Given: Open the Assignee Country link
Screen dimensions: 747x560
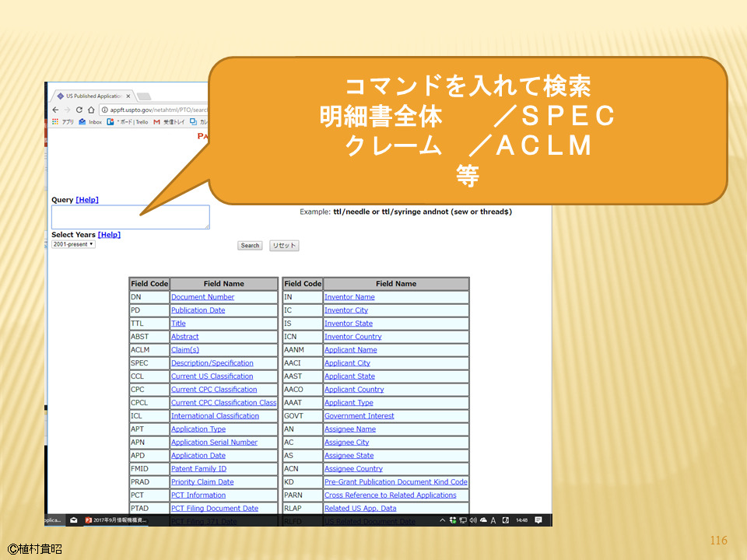Looking at the screenshot, I should coord(353,469).
